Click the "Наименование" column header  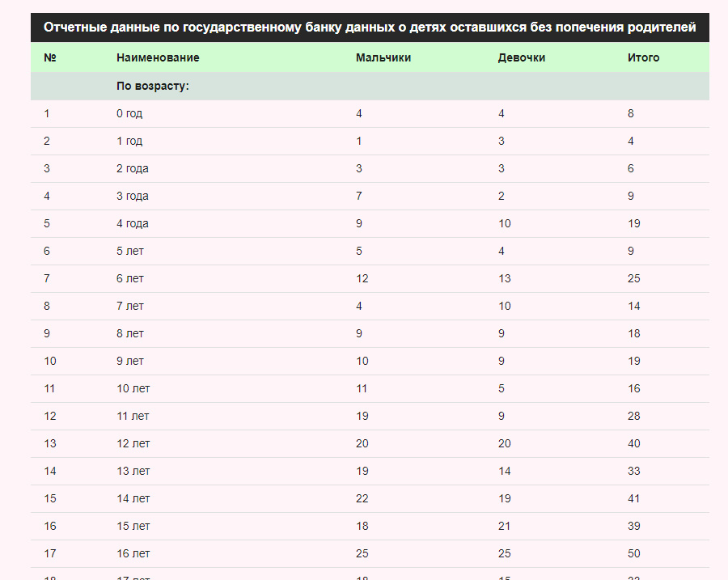pos(158,57)
